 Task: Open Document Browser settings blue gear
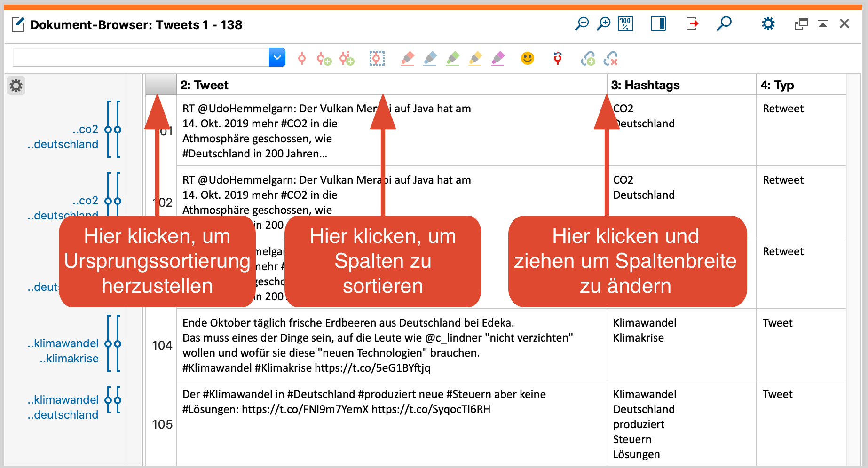click(768, 23)
